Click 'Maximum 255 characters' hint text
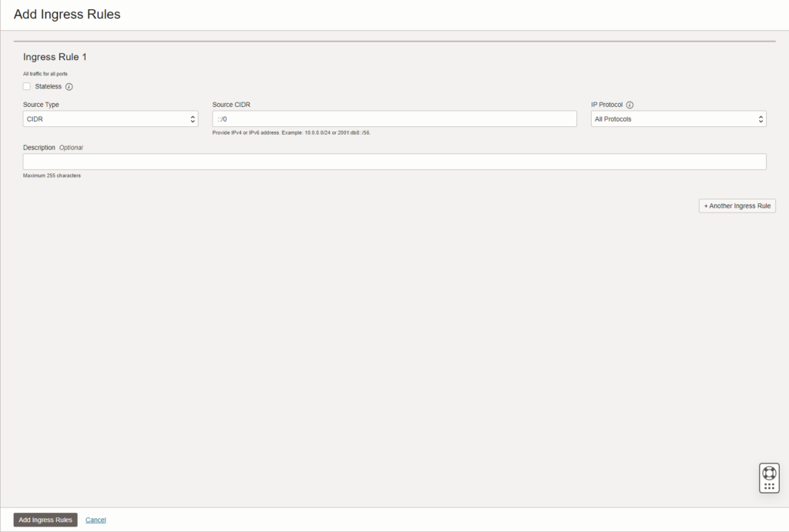 pyautogui.click(x=52, y=176)
